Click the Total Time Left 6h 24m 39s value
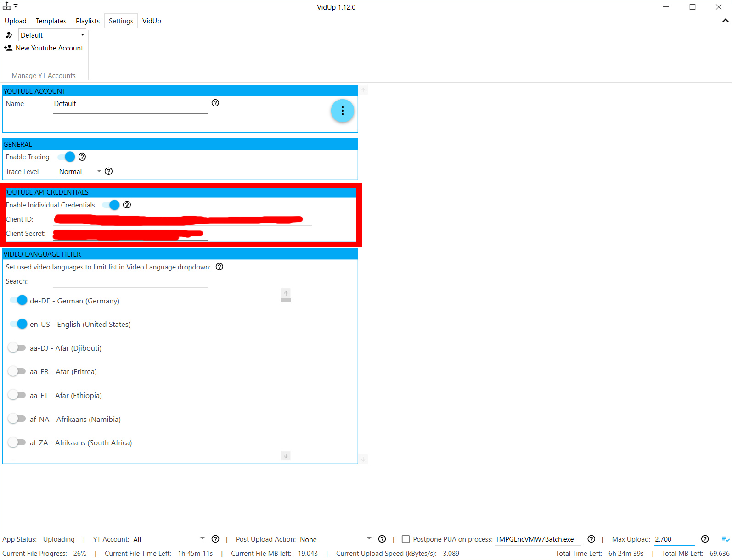The width and height of the screenshot is (732, 560). tap(626, 553)
